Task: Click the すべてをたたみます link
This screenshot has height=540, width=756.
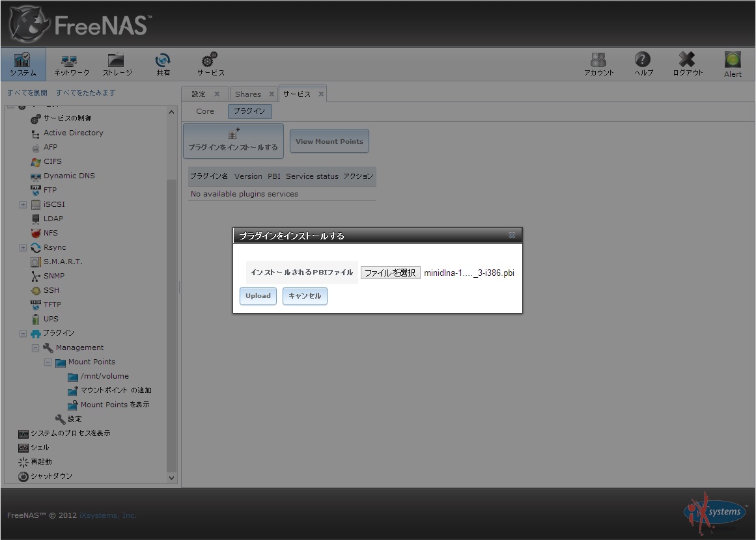Action: 86,92
